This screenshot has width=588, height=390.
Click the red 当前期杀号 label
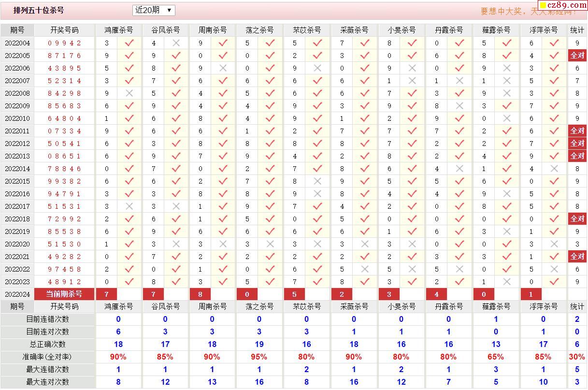point(64,294)
